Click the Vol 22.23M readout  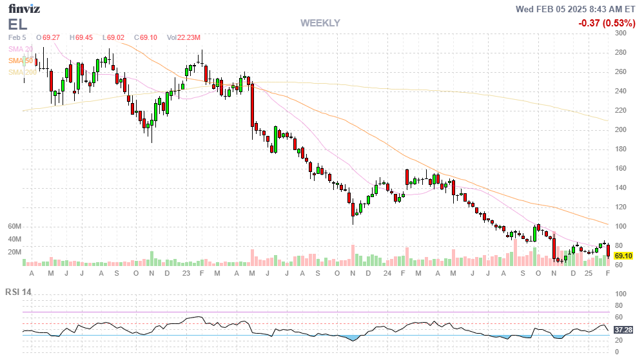(x=184, y=38)
